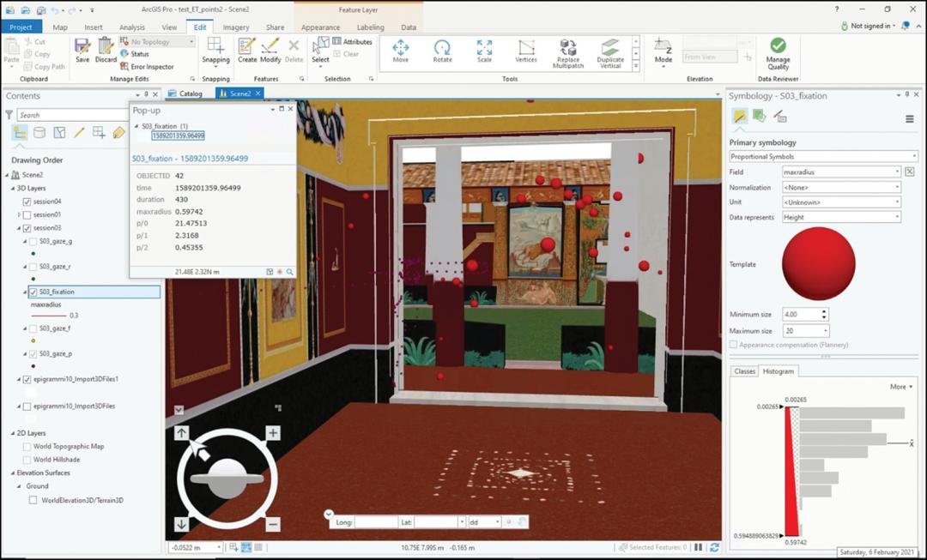Image resolution: width=927 pixels, height=560 pixels.
Task: Open the Primary symbology type dropdown
Action: tap(823, 157)
